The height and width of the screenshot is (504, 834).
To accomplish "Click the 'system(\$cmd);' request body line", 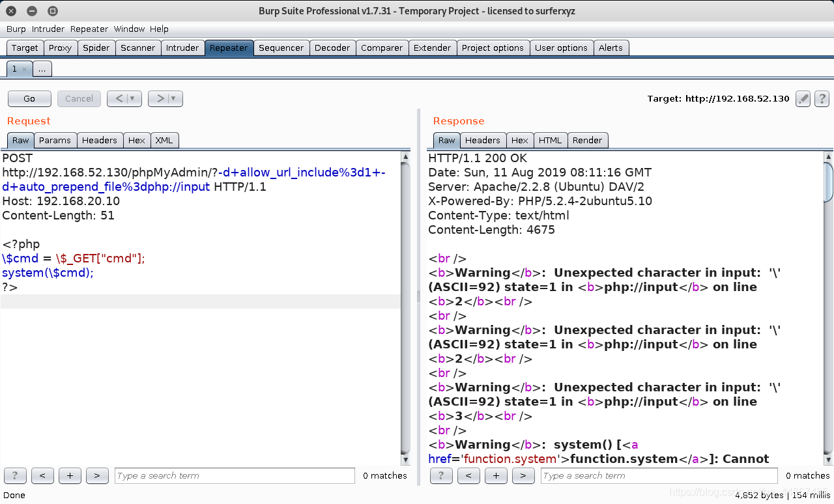I will [x=48, y=273].
